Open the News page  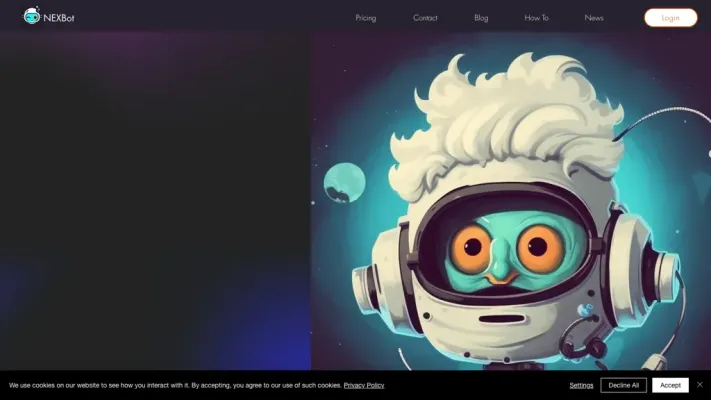(594, 18)
